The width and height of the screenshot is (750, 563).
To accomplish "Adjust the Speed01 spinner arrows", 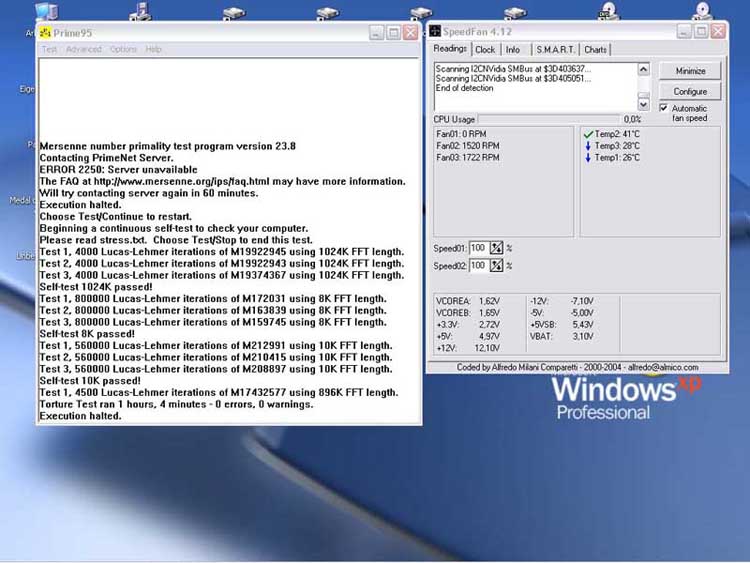I will pos(496,248).
